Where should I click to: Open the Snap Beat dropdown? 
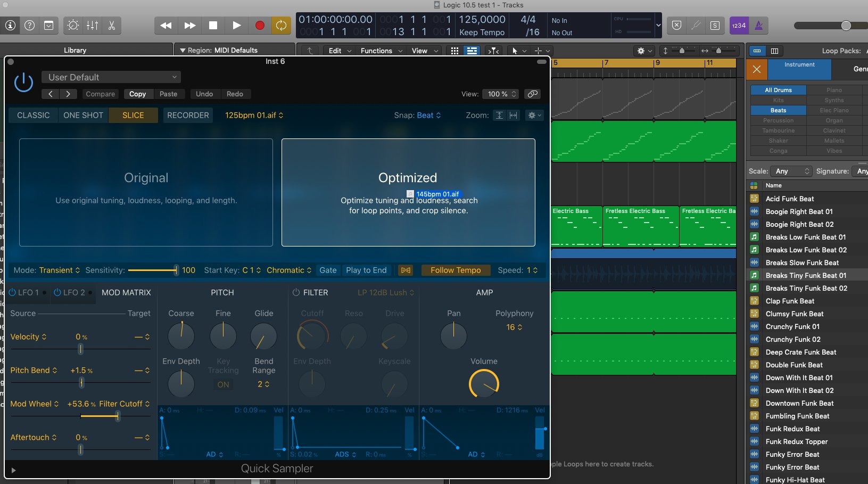point(428,115)
